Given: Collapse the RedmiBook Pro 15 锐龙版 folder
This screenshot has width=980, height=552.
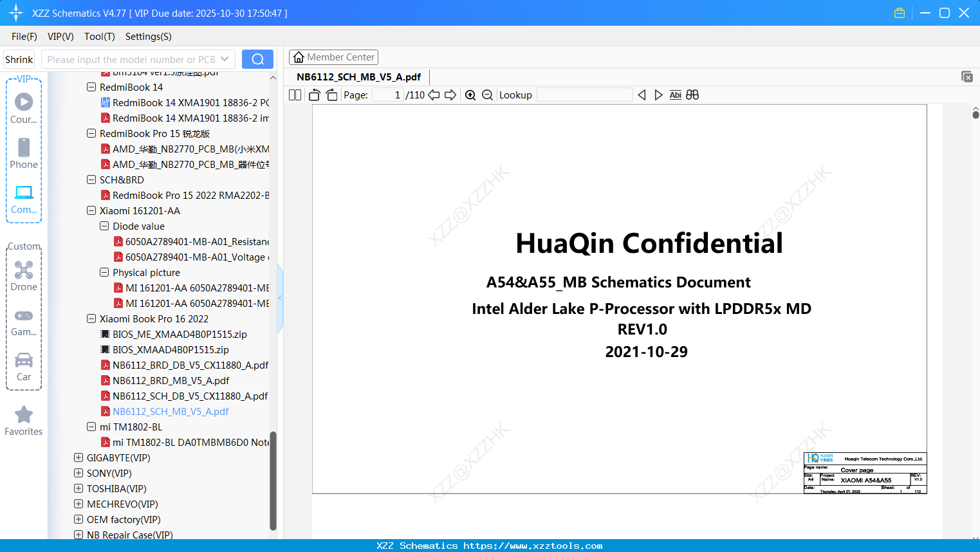Looking at the screenshot, I should click(91, 133).
